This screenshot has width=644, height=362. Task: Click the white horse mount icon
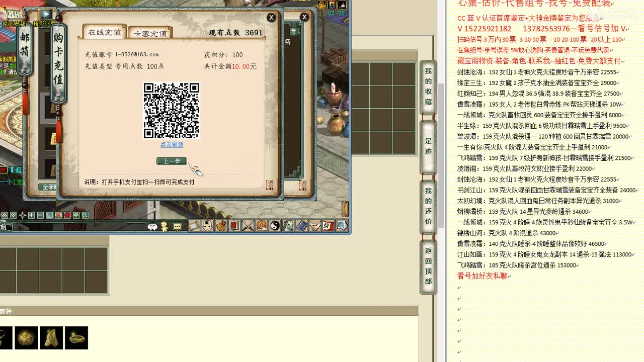[x=288, y=225]
